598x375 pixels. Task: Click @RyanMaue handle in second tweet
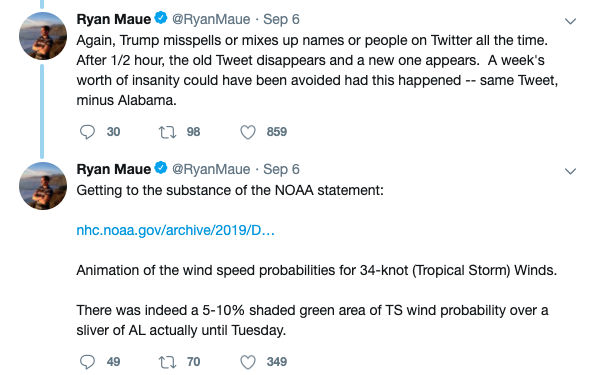[211, 169]
